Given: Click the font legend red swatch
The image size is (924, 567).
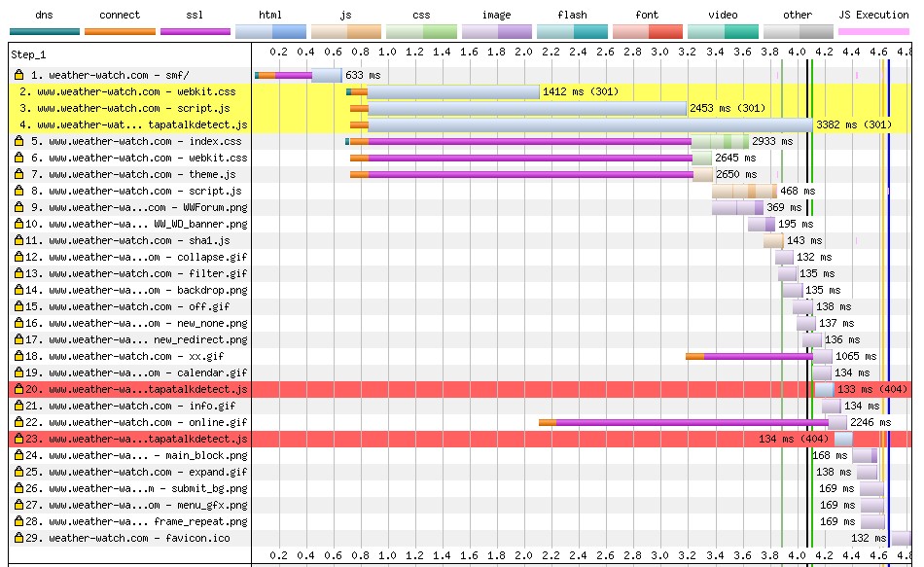Looking at the screenshot, I should (x=648, y=32).
